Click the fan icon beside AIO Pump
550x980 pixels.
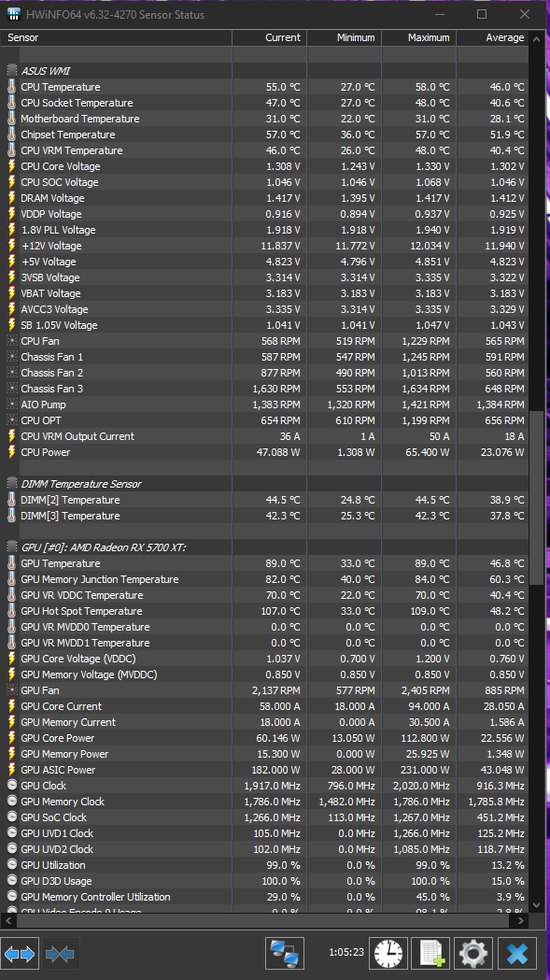[12, 405]
